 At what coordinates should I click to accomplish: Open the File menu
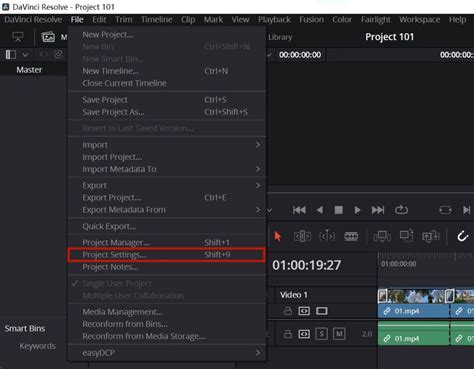pyautogui.click(x=77, y=20)
